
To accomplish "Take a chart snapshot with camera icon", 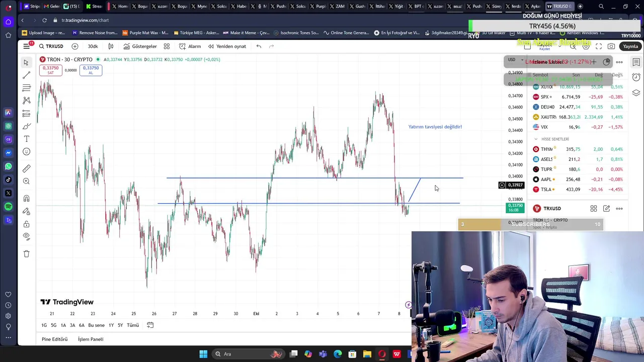I will click(x=611, y=46).
